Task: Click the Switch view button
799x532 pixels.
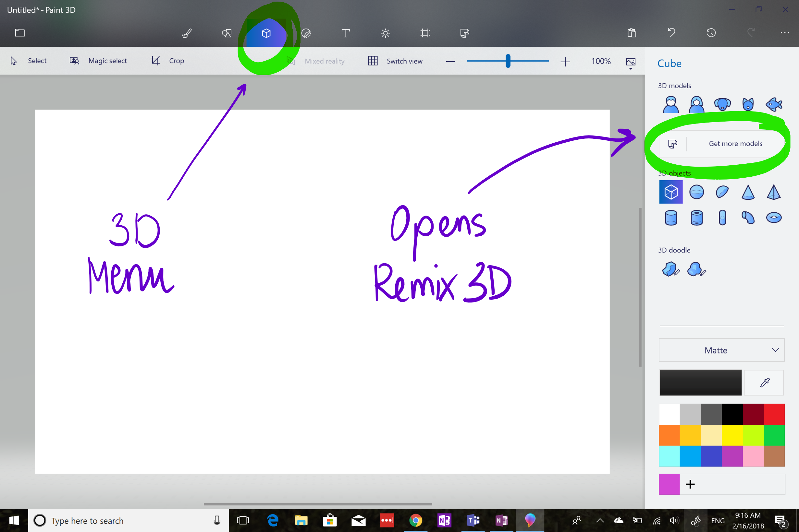Action: point(396,61)
